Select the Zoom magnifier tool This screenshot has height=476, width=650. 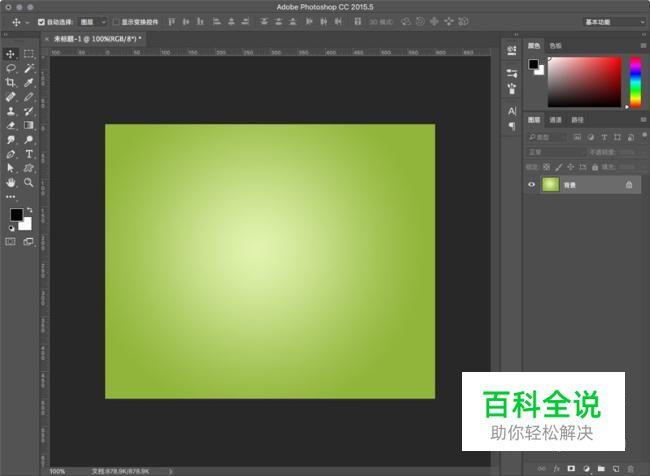29,184
